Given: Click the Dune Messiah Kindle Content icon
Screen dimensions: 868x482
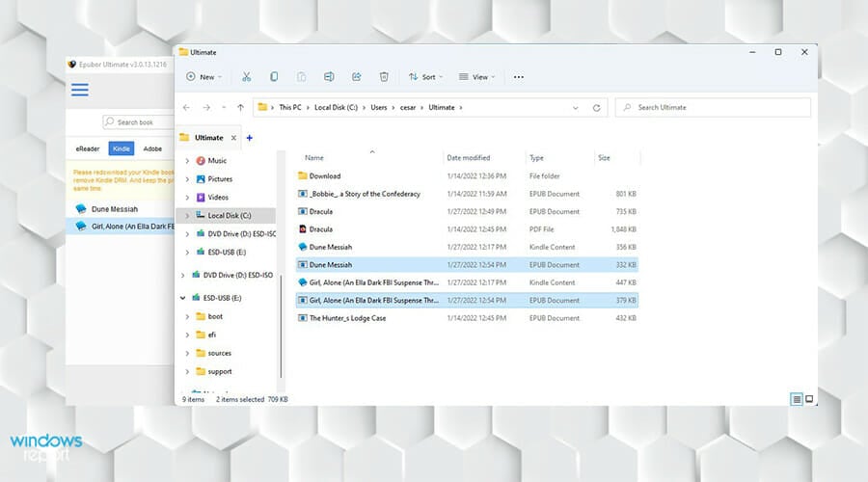Looking at the screenshot, I should 302,247.
